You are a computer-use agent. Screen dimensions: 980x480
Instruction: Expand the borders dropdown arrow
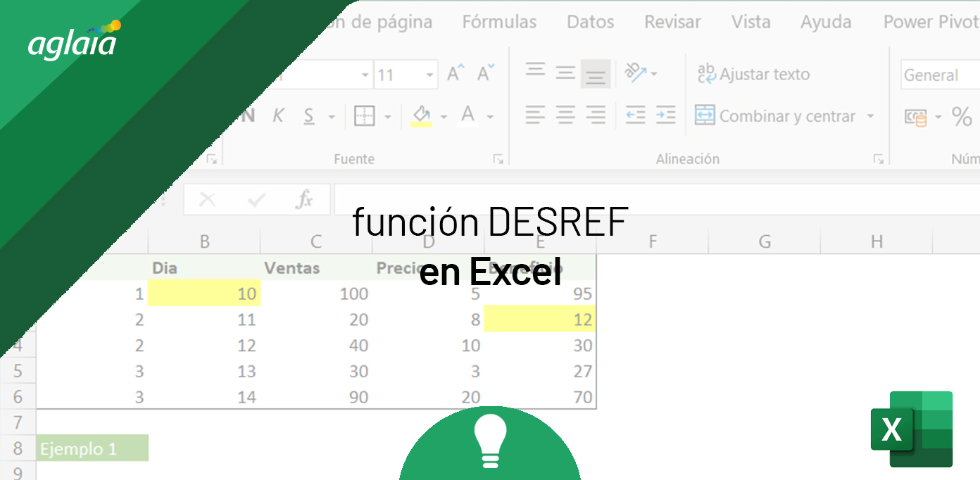point(387,117)
